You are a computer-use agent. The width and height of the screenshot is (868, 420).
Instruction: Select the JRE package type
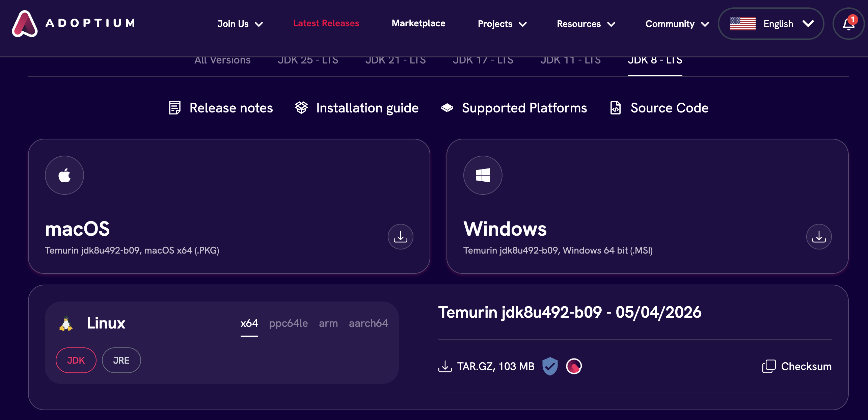121,360
